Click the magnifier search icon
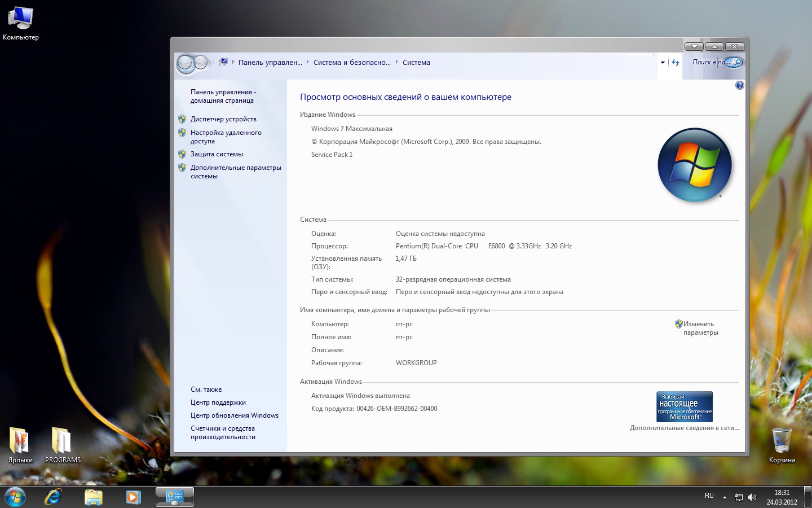Screen dimensions: 812x508 coord(735,62)
